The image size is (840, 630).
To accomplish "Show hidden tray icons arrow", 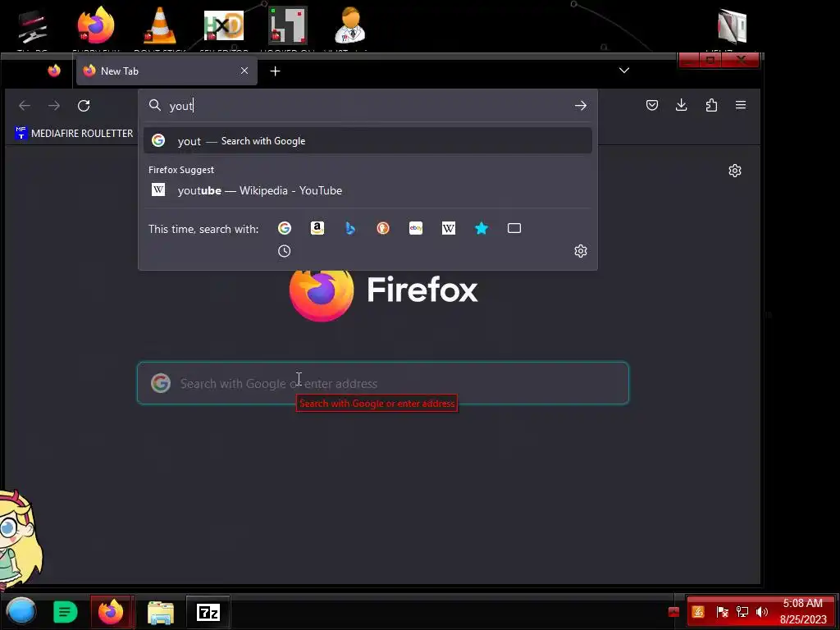I will (674, 612).
